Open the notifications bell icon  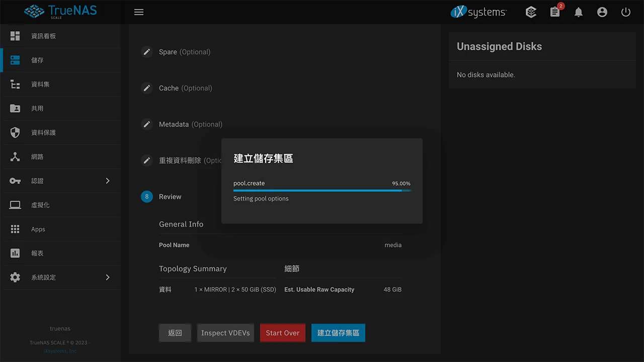pos(578,12)
